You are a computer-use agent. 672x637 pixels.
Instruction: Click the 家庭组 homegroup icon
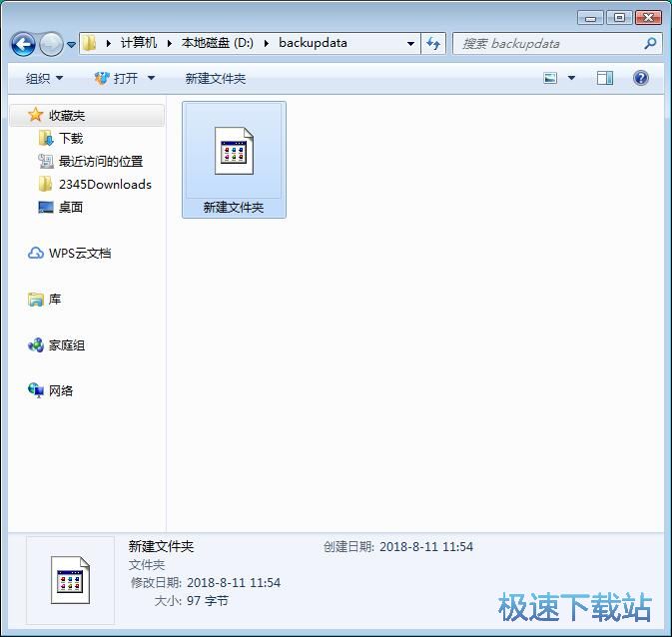pos(36,345)
